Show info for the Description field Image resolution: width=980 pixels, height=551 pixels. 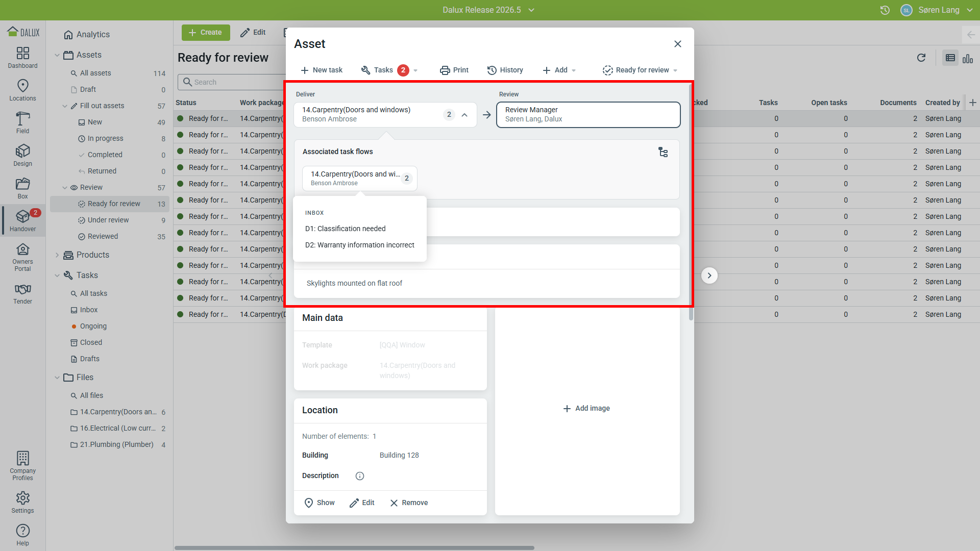coord(360,476)
